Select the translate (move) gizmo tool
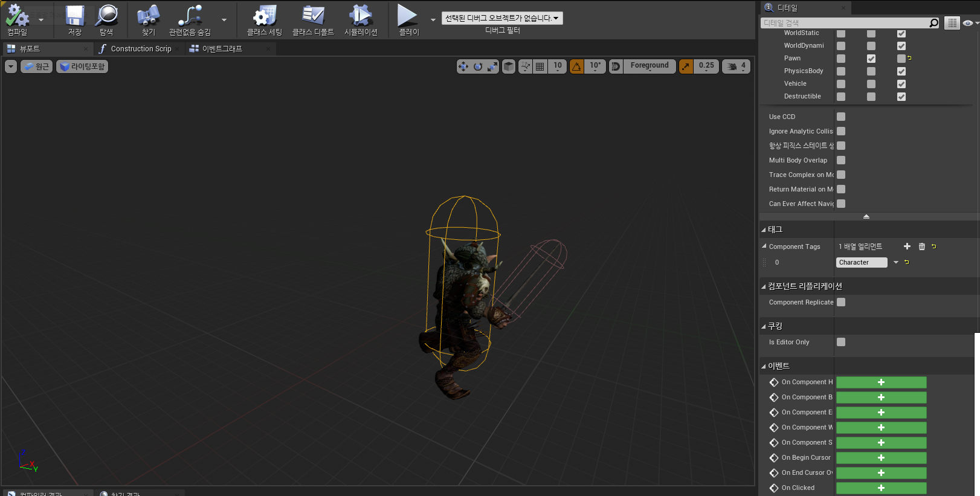Image resolution: width=980 pixels, height=496 pixels. click(463, 66)
